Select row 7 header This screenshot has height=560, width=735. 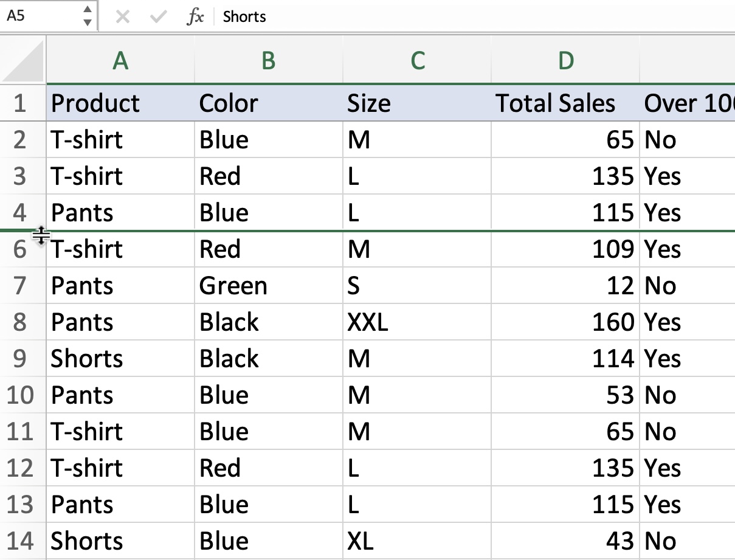click(22, 285)
